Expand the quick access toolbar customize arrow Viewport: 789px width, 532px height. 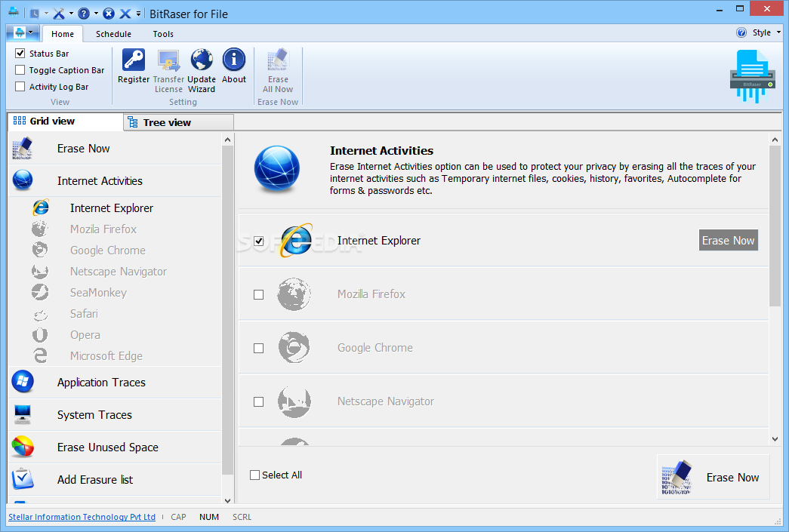point(138,14)
